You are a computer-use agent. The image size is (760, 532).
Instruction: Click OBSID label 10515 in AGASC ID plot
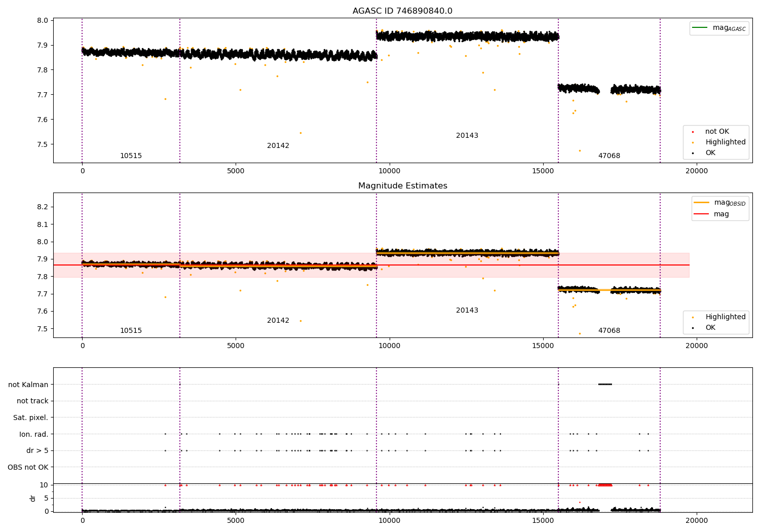[131, 156]
